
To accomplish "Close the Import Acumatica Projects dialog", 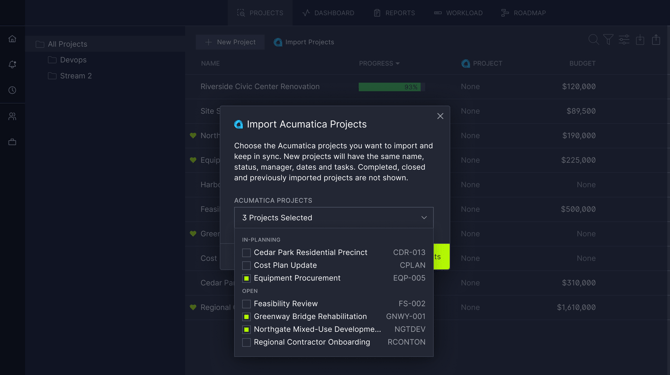I will tap(440, 116).
